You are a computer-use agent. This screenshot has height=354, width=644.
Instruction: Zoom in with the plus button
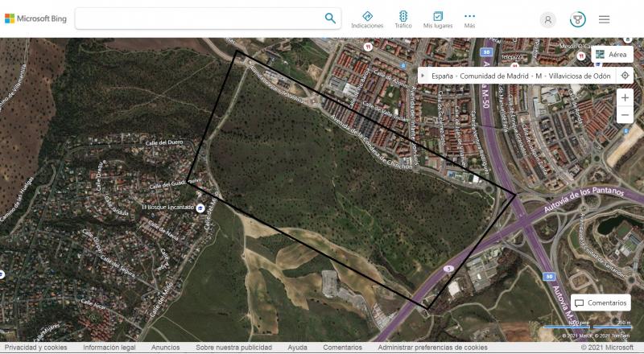point(625,97)
